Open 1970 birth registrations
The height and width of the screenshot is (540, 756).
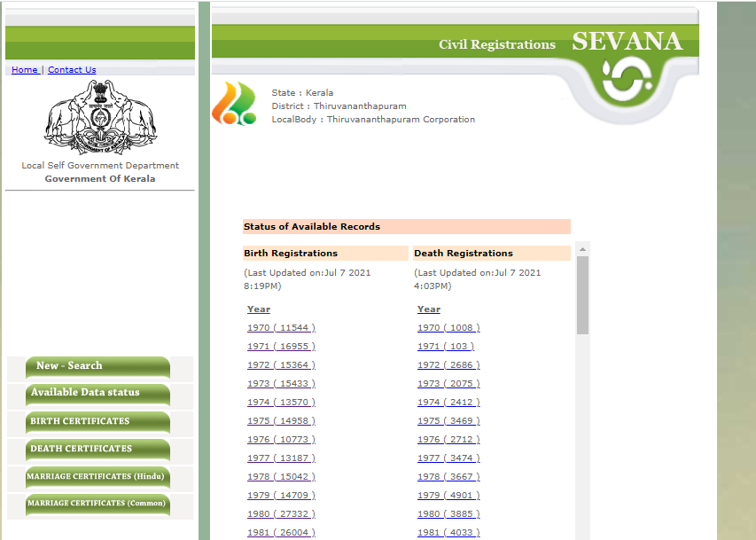281,327
